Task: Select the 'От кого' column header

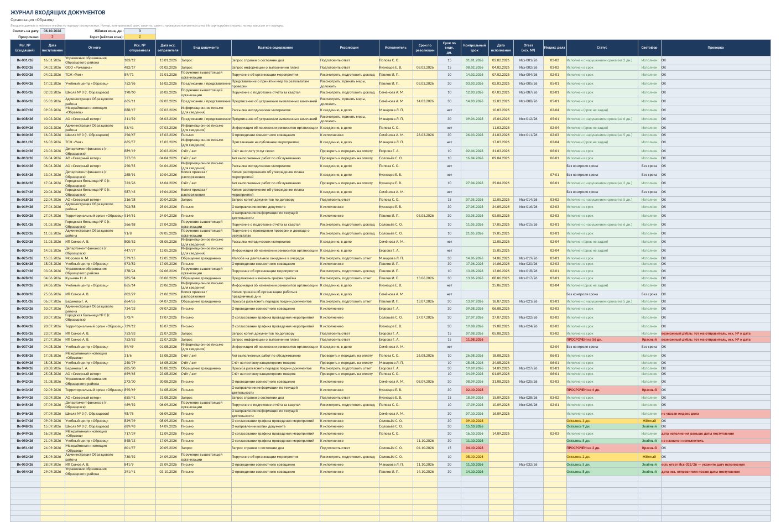Action: (x=95, y=48)
